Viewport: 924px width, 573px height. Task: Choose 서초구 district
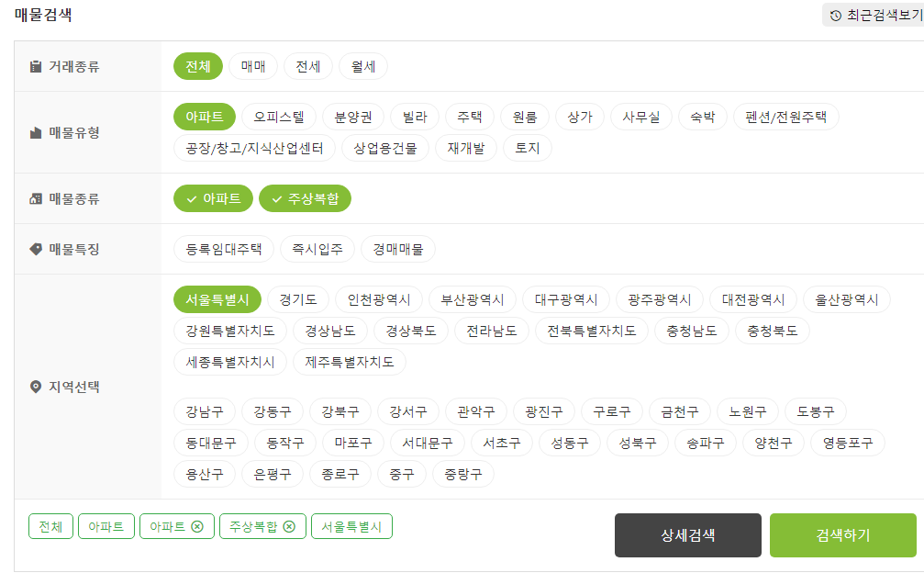click(x=502, y=443)
